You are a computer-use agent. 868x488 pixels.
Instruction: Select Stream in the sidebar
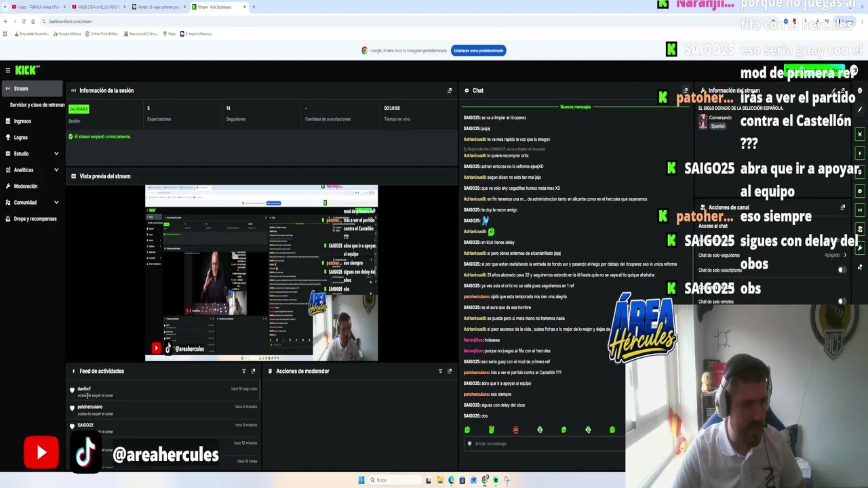[31, 89]
